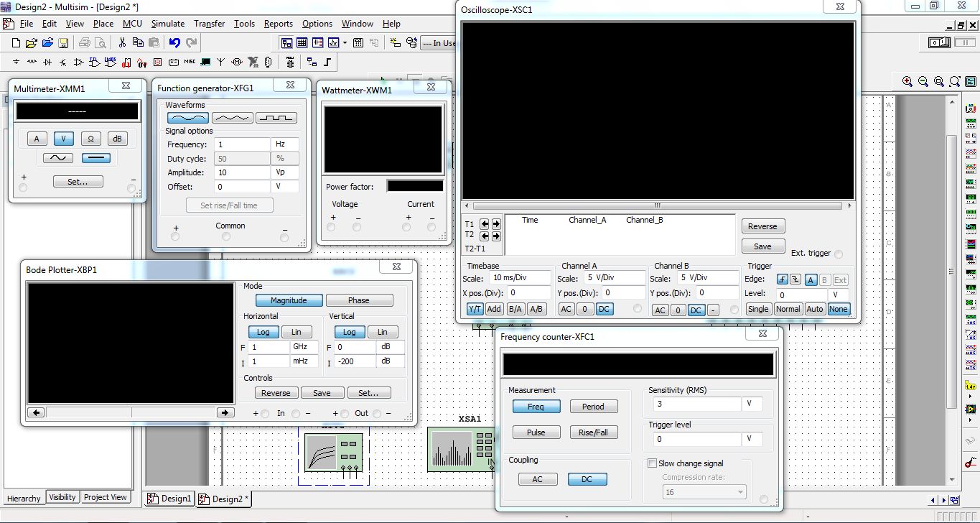
Task: Select the In Use List toolbar control
Action: point(439,42)
